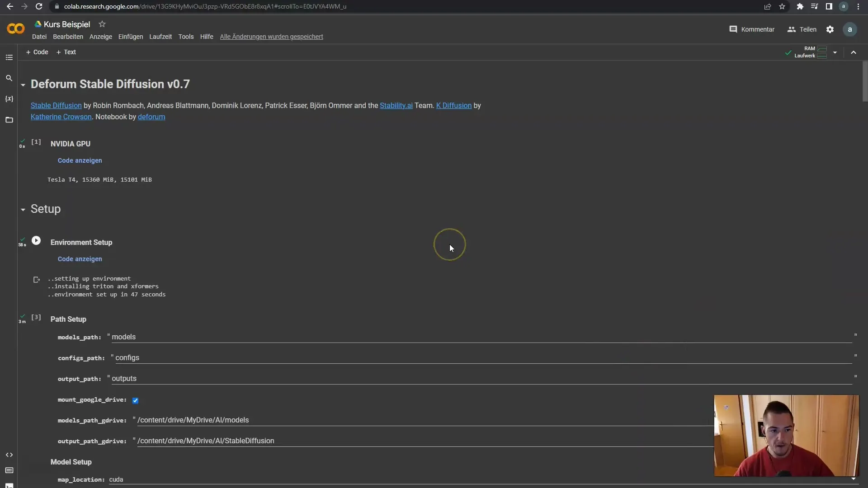
Task: Open the files folder panel
Action: tap(9, 120)
